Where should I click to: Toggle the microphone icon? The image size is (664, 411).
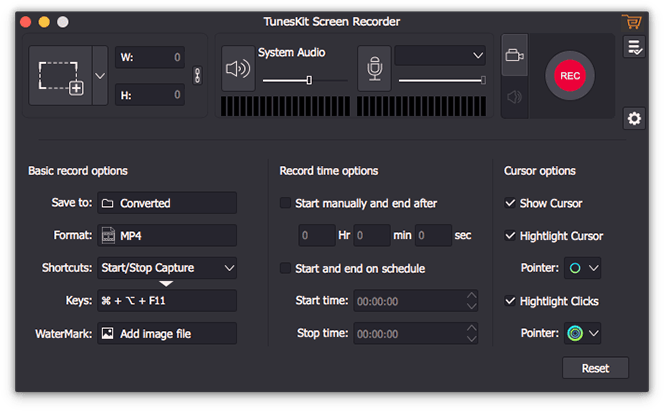tap(374, 69)
